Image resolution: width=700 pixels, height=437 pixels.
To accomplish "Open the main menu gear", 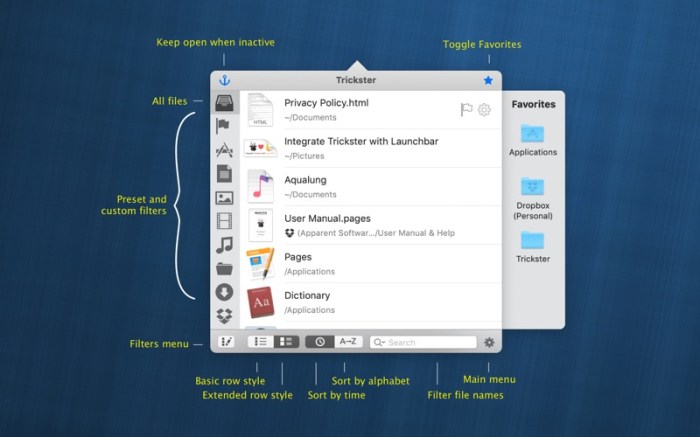I will 489,342.
